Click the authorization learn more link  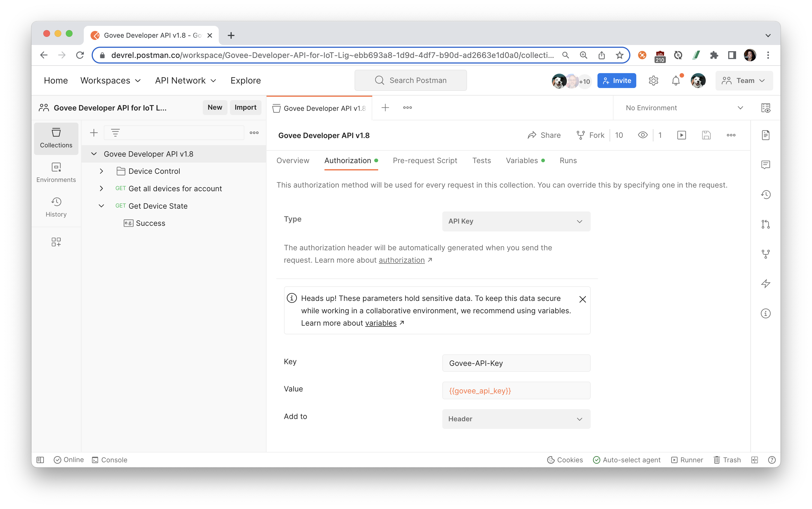point(402,260)
